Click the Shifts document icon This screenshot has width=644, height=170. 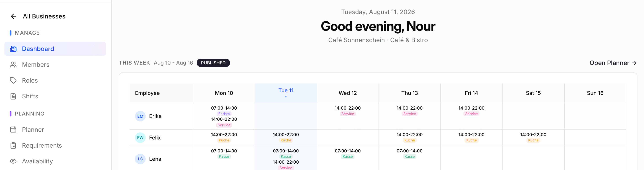tap(13, 96)
